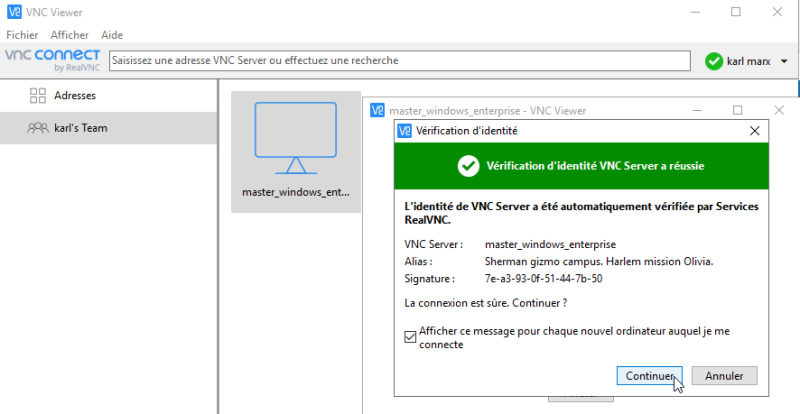Click the alias text Sherman gizmo campus

[544, 261]
